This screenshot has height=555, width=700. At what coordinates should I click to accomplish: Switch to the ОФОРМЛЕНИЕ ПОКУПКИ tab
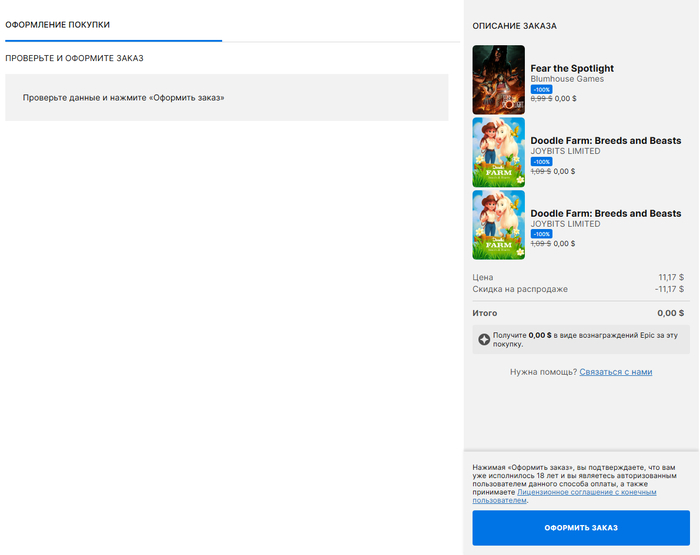[x=58, y=24]
